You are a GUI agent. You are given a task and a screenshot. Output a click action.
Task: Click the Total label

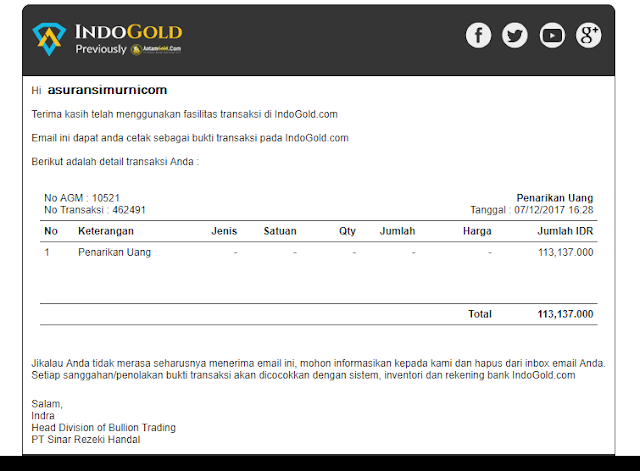pyautogui.click(x=480, y=314)
